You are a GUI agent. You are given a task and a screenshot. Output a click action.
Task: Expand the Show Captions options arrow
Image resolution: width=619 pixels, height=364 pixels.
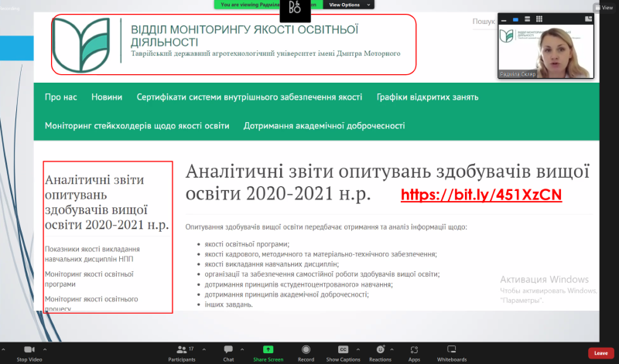point(358,349)
